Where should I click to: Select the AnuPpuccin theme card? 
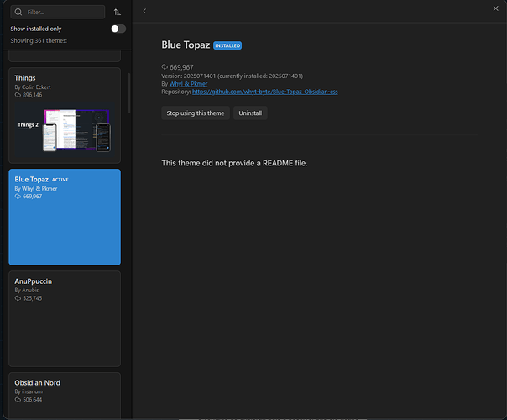65,318
